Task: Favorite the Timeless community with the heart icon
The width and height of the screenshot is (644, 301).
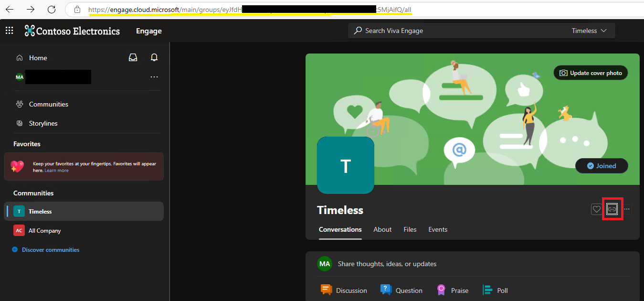Action: click(596, 209)
